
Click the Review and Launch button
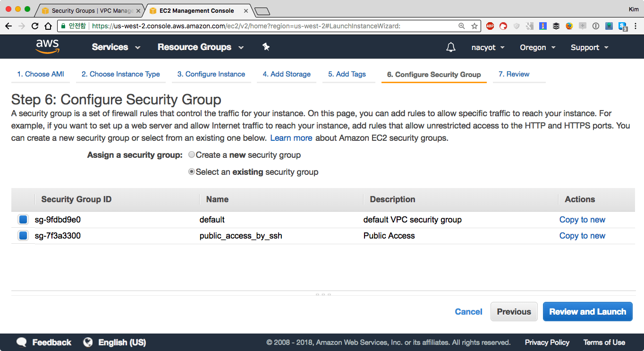587,312
